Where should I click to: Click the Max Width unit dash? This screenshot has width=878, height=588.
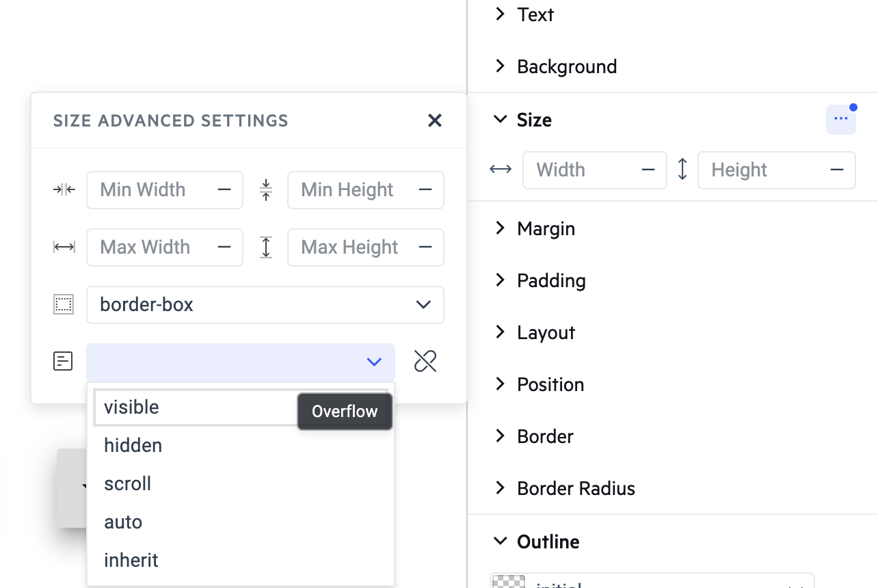[224, 247]
